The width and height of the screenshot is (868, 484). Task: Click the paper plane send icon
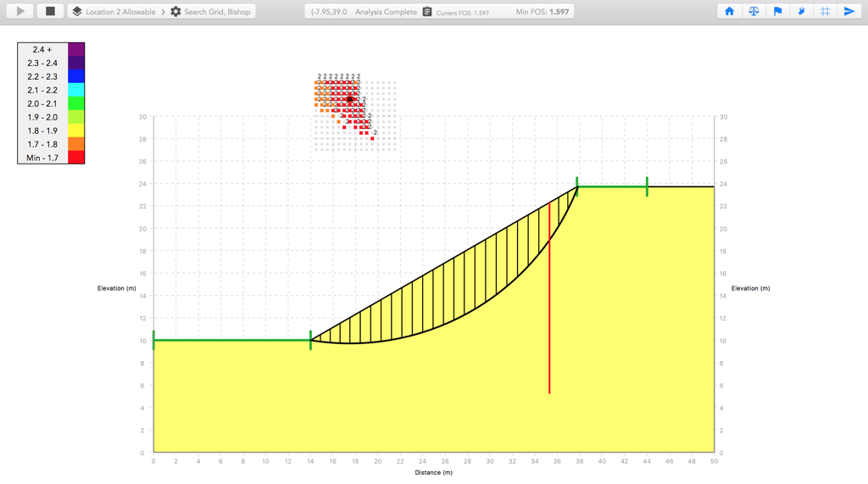(849, 12)
